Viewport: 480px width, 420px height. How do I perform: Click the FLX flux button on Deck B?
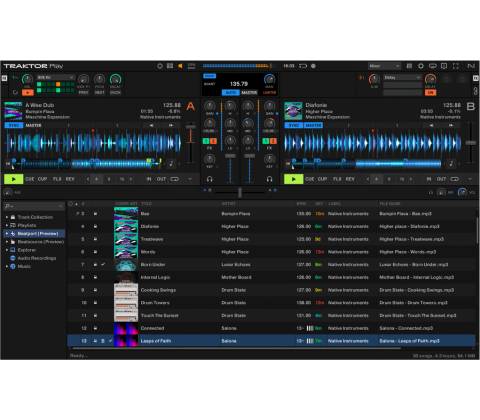pyautogui.click(x=337, y=179)
